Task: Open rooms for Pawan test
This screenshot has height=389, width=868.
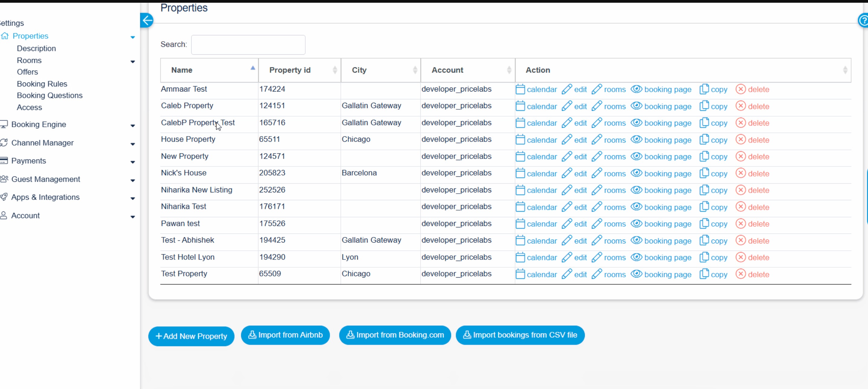Action: 609,224
